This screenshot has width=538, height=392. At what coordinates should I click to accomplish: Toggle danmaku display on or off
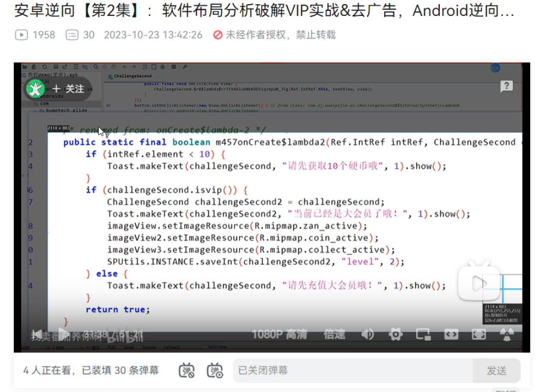point(187,370)
